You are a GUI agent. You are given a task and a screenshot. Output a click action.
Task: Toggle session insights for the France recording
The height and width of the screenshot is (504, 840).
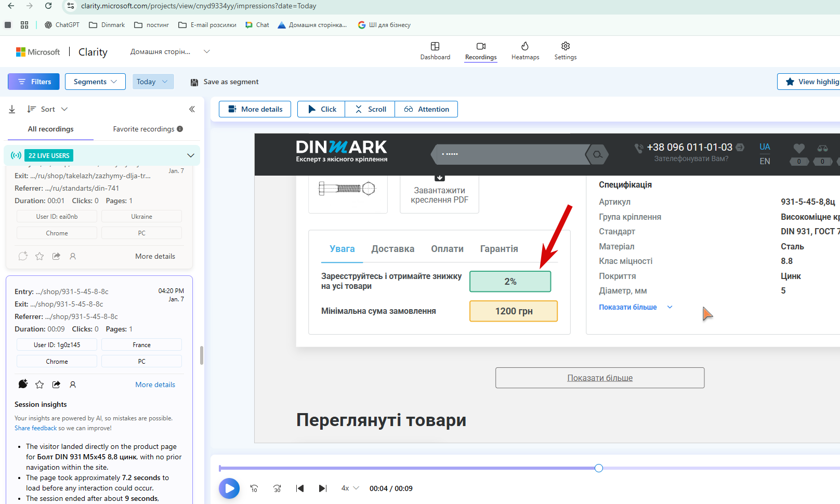click(x=23, y=384)
